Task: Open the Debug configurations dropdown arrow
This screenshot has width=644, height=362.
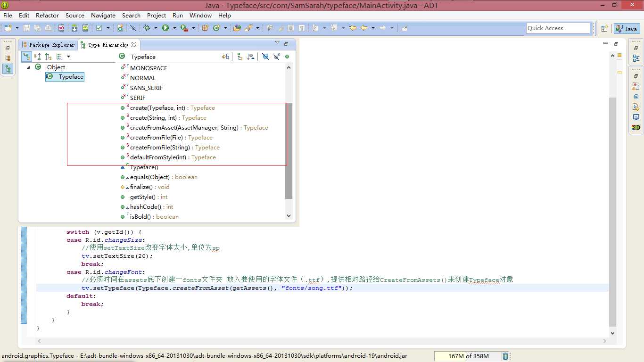Action: (x=155, y=28)
